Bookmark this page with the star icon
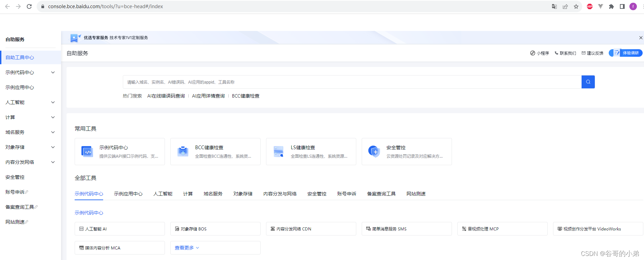The width and height of the screenshot is (644, 260). tap(576, 6)
